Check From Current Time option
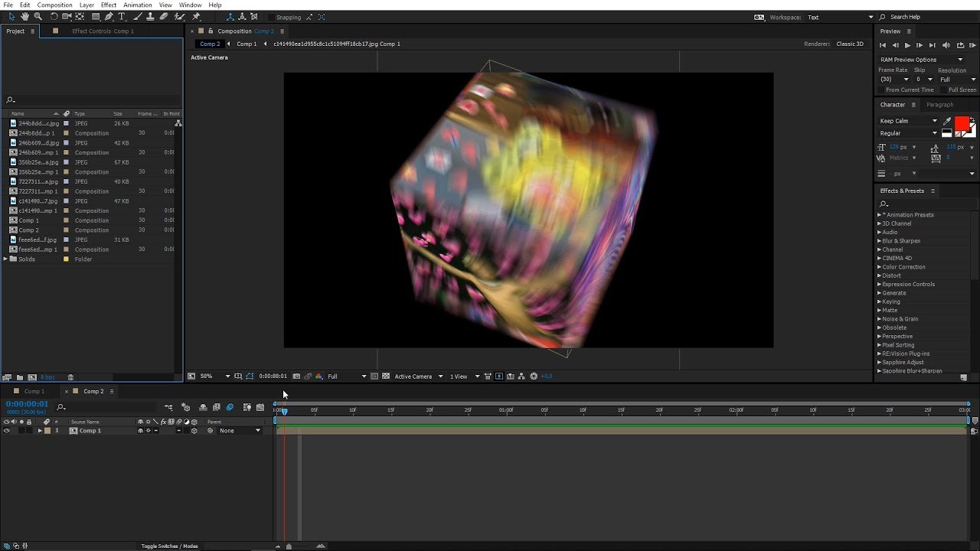980x551 pixels. tap(881, 90)
